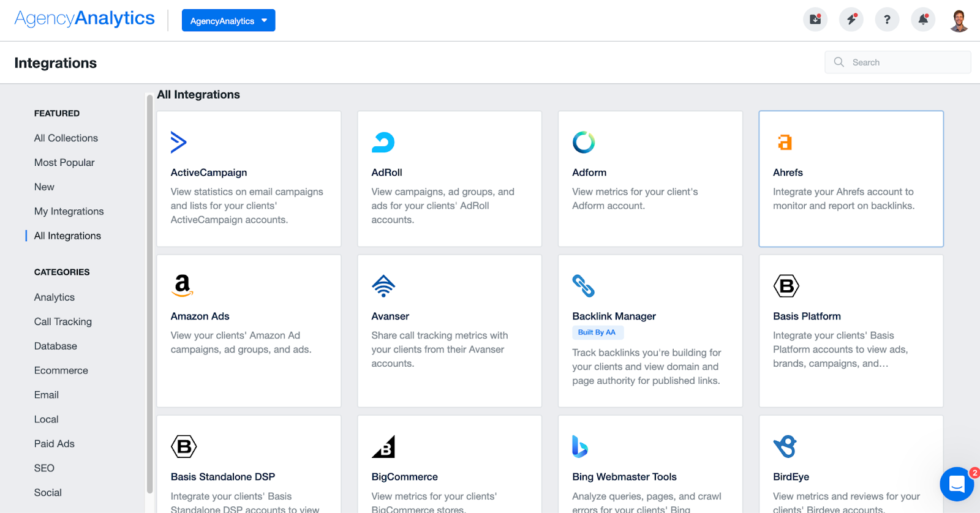Click the Adform circular logo icon
The image size is (980, 513).
(x=584, y=142)
